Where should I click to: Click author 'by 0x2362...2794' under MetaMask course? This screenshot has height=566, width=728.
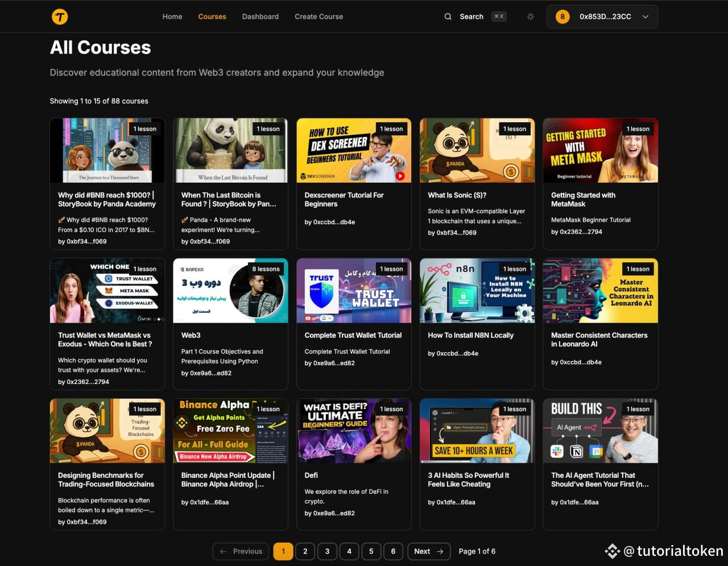click(576, 232)
